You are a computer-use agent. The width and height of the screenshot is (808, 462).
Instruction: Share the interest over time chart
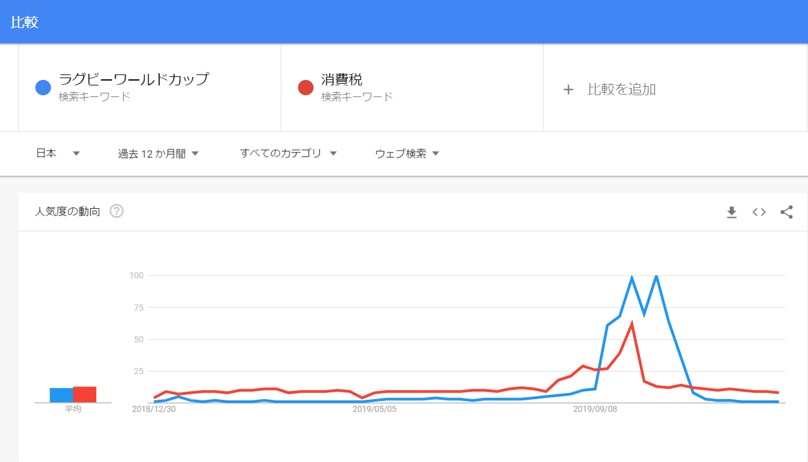(x=786, y=212)
